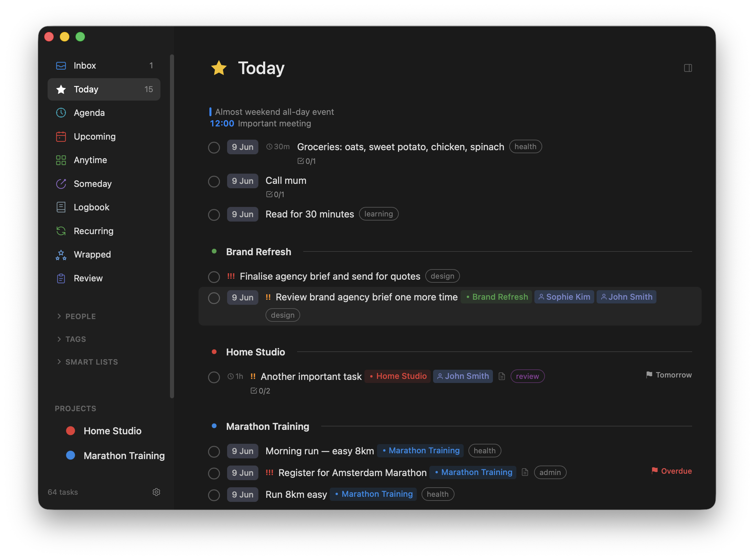Check off the Call mum task

click(214, 181)
